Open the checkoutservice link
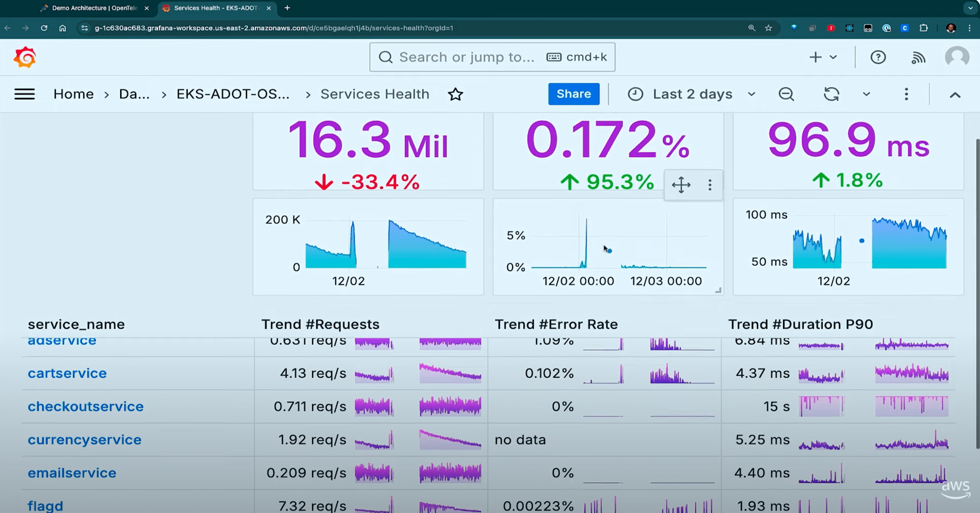The height and width of the screenshot is (513, 980). pyautogui.click(x=86, y=407)
